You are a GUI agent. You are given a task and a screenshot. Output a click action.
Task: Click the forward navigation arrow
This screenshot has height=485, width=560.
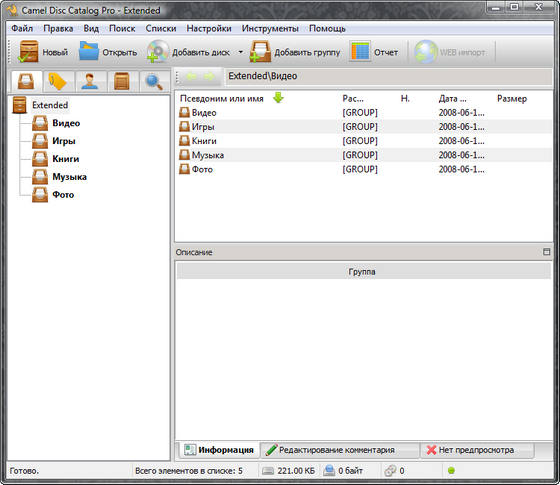tap(209, 76)
